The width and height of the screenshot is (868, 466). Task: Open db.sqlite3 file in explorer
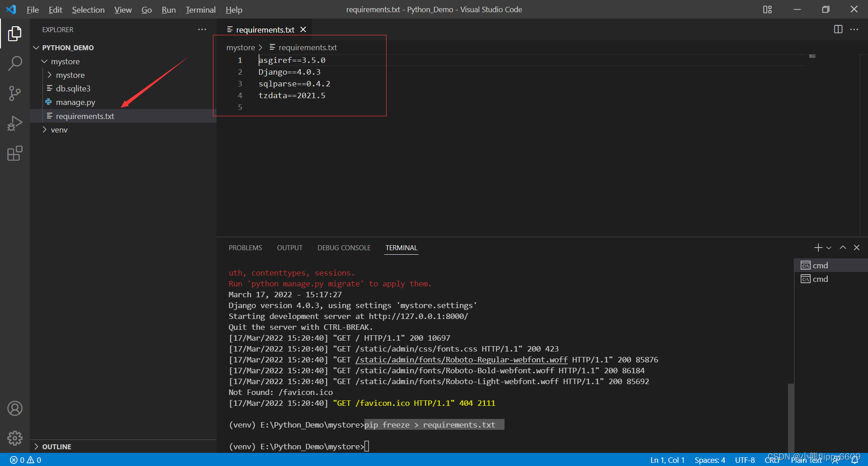tap(73, 89)
